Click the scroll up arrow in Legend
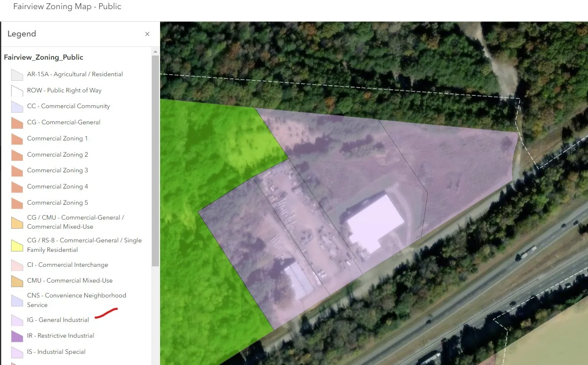The width and height of the screenshot is (588, 365). coord(155,52)
